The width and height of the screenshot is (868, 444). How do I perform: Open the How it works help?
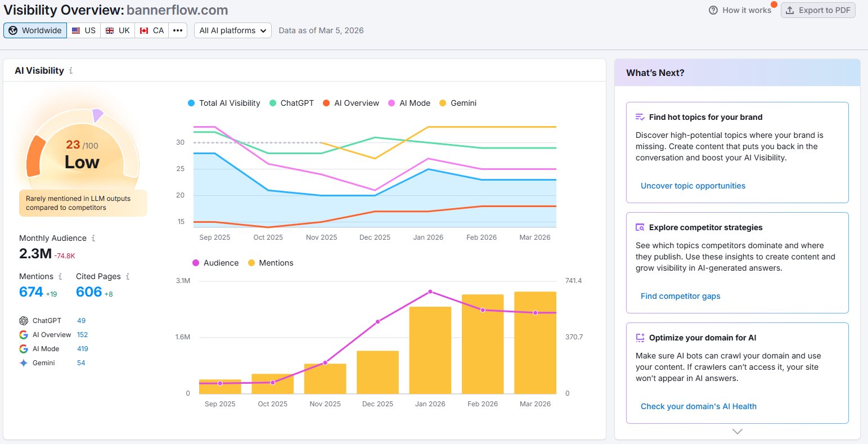pyautogui.click(x=740, y=10)
